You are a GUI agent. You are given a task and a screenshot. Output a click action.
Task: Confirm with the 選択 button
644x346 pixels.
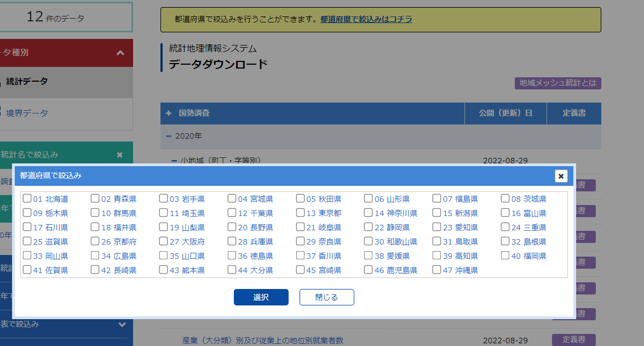coord(261,297)
